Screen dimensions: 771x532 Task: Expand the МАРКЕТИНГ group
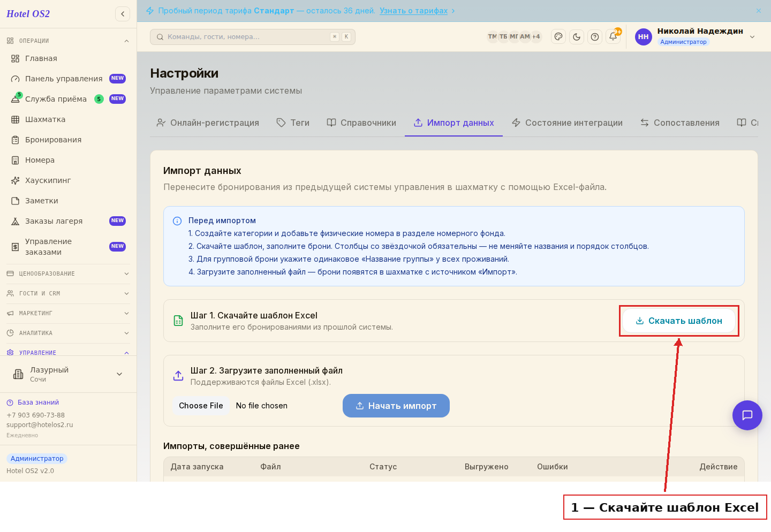pyautogui.click(x=68, y=313)
